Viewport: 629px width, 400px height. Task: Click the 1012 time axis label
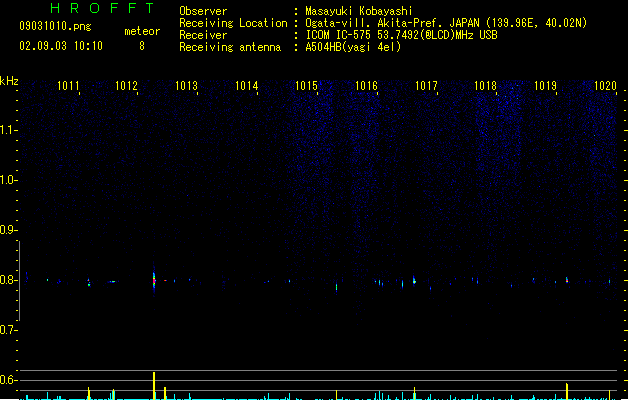coord(126,86)
